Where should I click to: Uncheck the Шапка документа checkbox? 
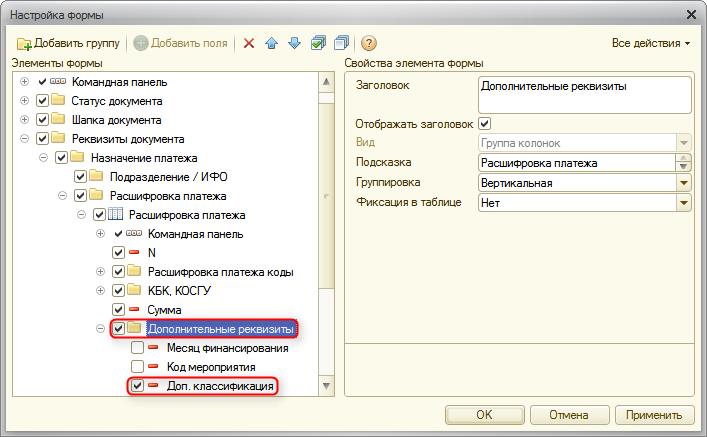(42, 119)
